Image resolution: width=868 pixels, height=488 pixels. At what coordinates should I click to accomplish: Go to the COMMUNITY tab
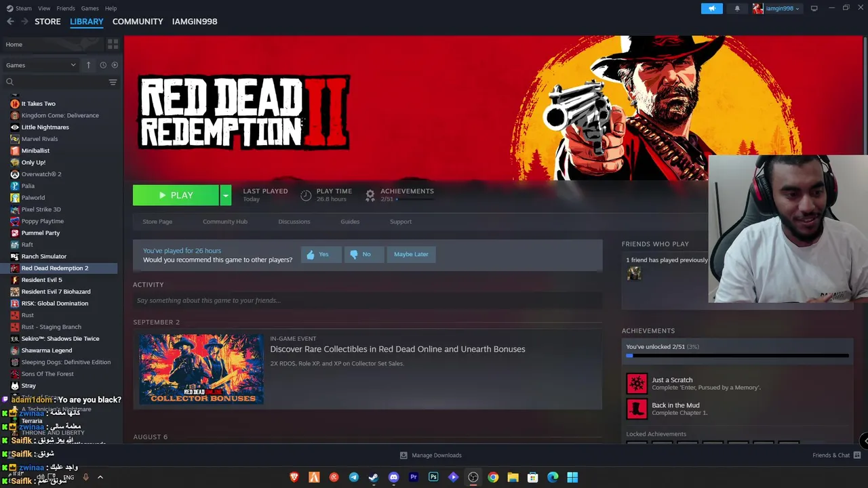(138, 22)
